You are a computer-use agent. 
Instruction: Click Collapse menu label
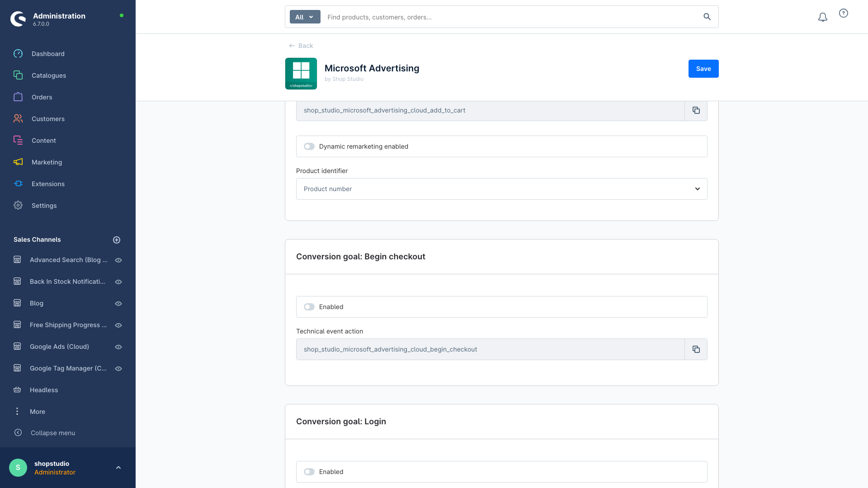point(53,433)
